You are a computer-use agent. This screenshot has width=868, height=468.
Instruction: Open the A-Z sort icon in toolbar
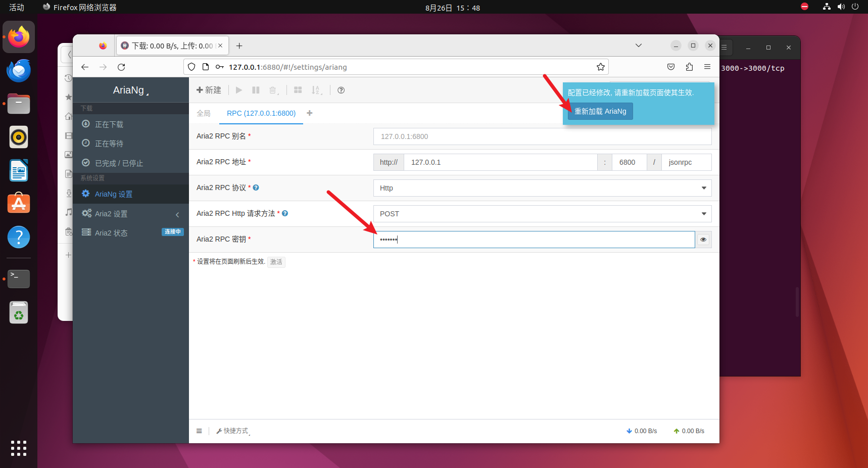click(316, 90)
